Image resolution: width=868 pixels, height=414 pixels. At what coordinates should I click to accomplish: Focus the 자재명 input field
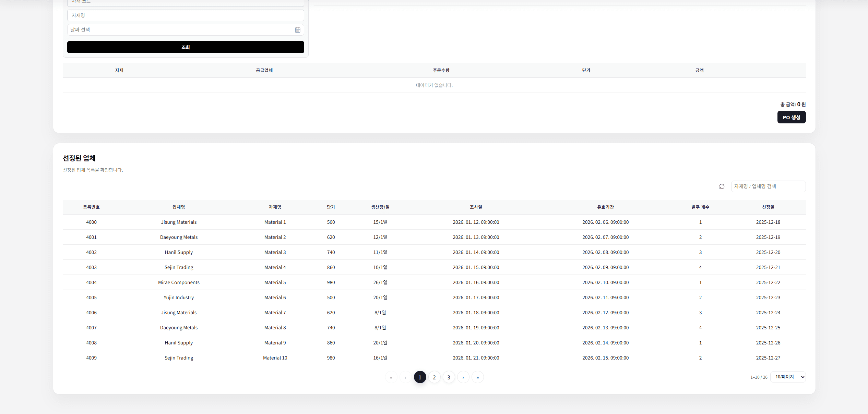pyautogui.click(x=185, y=15)
